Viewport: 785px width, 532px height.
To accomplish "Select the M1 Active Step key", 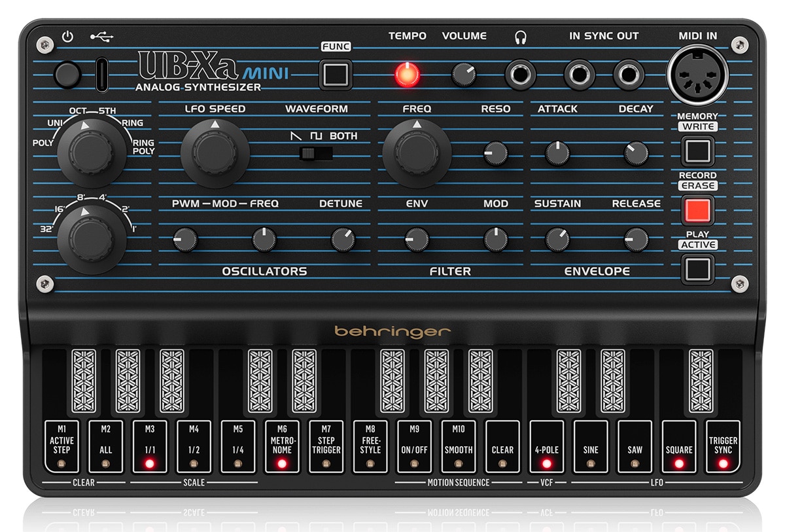I will pos(61,446).
